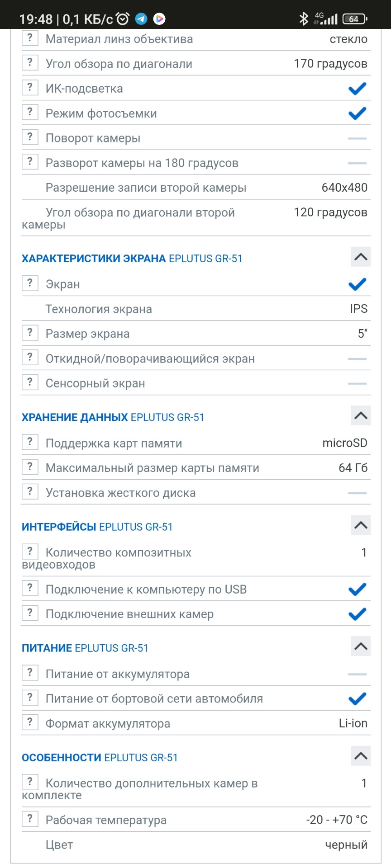Click Питание Eplutus GR-51 heading
Screen dimensions: 391x868
pos(85,648)
